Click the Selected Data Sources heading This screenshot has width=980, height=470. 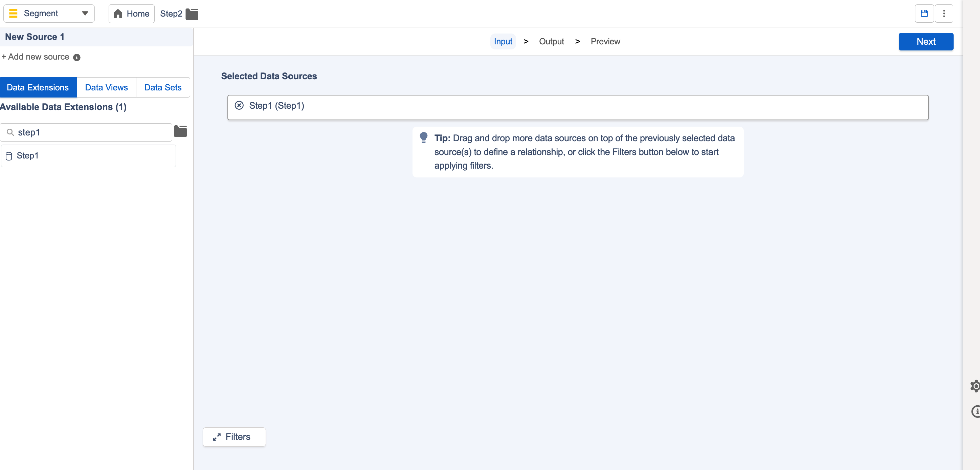[x=269, y=76]
